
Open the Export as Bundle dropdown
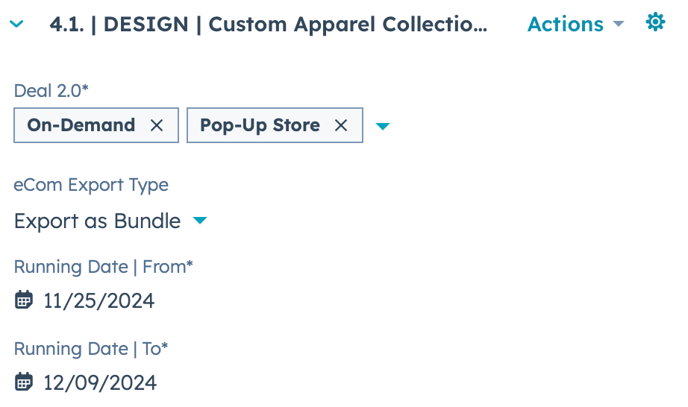point(97,221)
